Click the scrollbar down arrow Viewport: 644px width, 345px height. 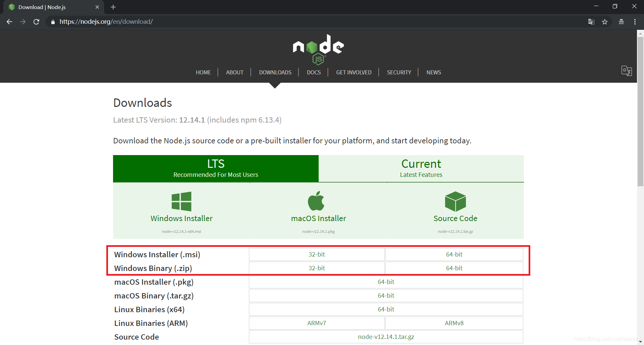(640, 342)
